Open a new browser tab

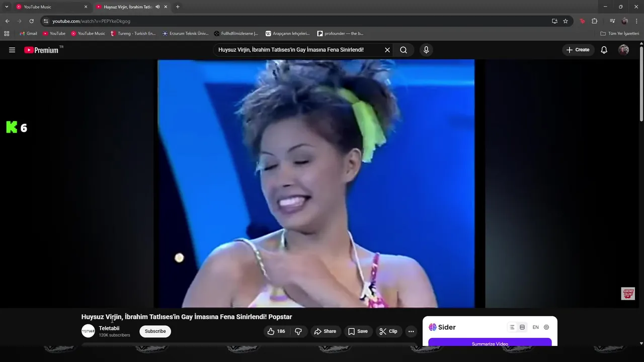click(x=178, y=7)
